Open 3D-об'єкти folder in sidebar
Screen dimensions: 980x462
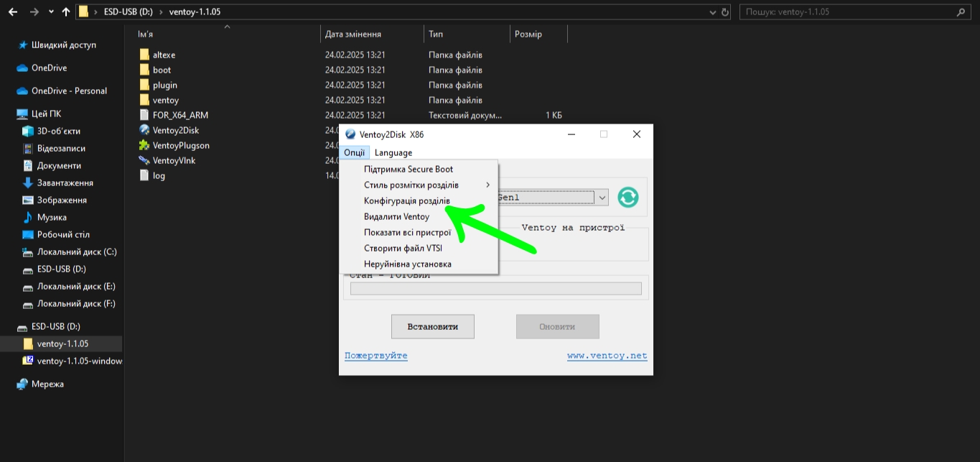58,131
